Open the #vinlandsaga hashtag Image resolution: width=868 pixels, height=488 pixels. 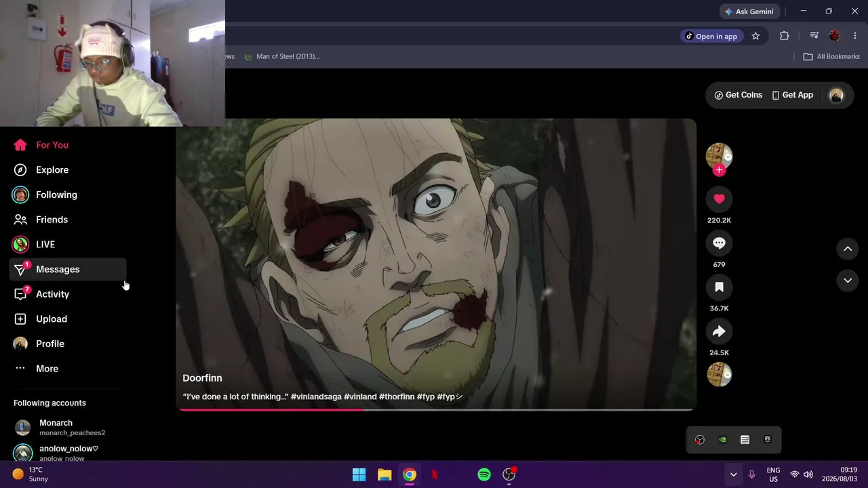316,397
